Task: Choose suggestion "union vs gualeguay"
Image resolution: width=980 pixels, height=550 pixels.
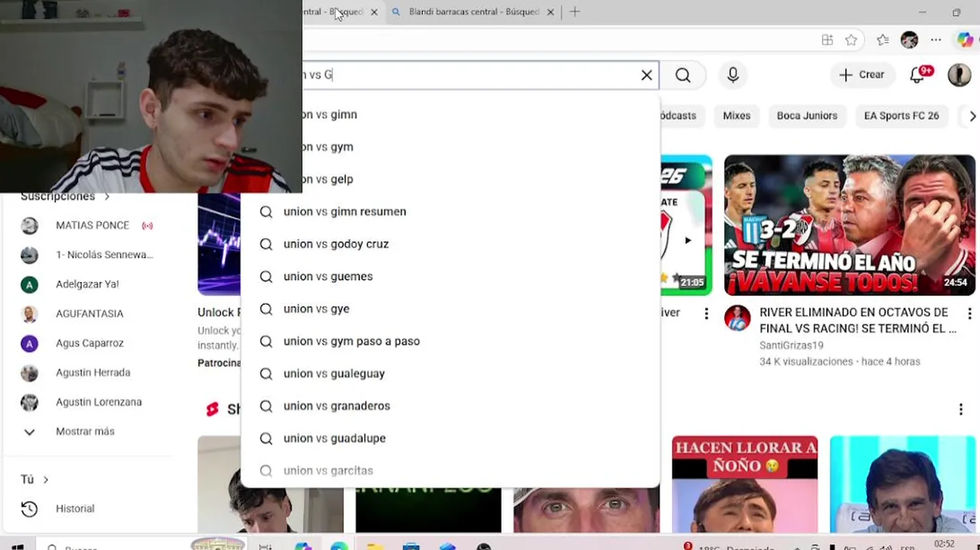Action: pyautogui.click(x=450, y=374)
